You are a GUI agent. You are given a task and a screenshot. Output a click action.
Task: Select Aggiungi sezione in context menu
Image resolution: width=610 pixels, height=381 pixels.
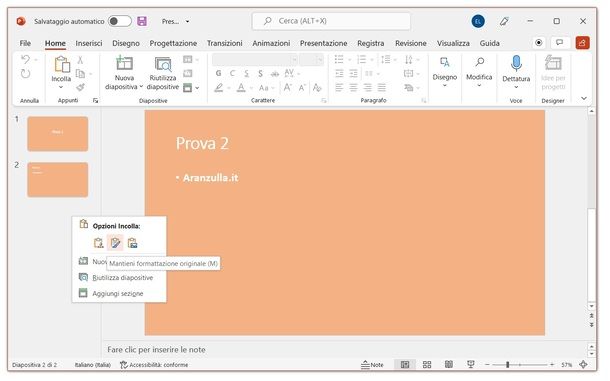pyautogui.click(x=119, y=293)
